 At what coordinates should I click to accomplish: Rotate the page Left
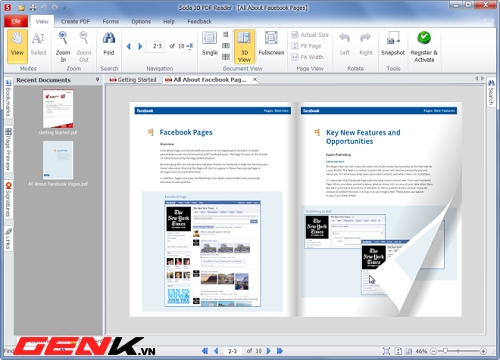pos(345,44)
